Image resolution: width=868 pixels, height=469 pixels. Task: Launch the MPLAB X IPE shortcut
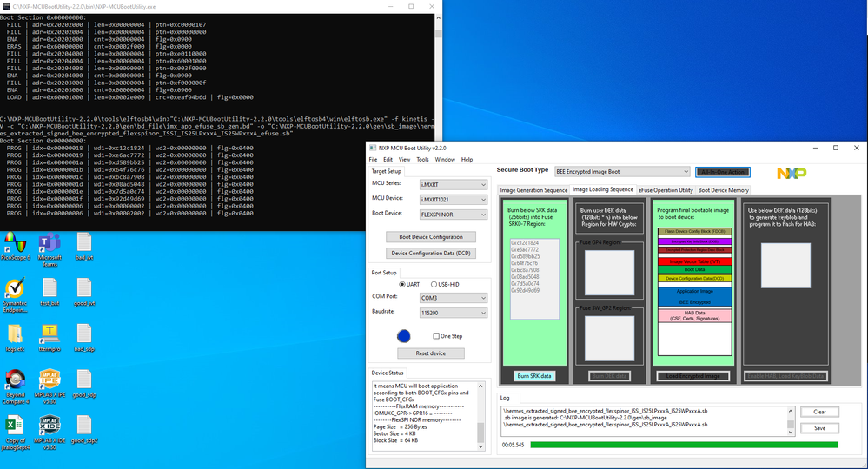click(x=50, y=387)
